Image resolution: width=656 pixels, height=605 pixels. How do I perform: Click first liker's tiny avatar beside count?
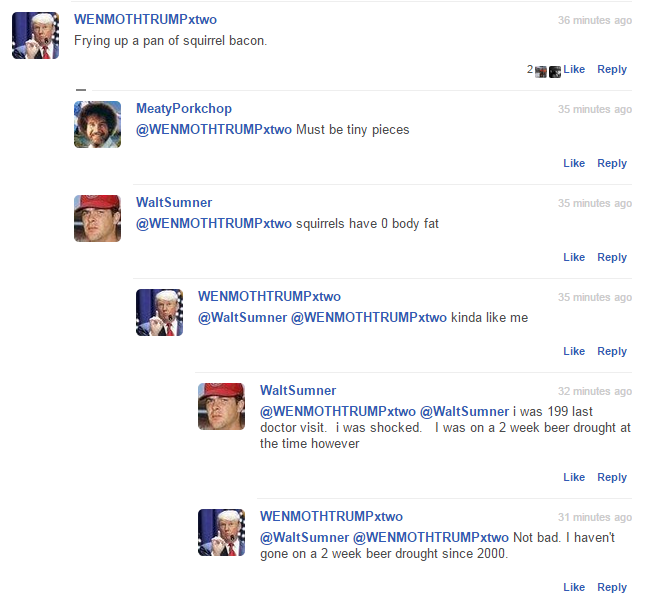pos(541,72)
